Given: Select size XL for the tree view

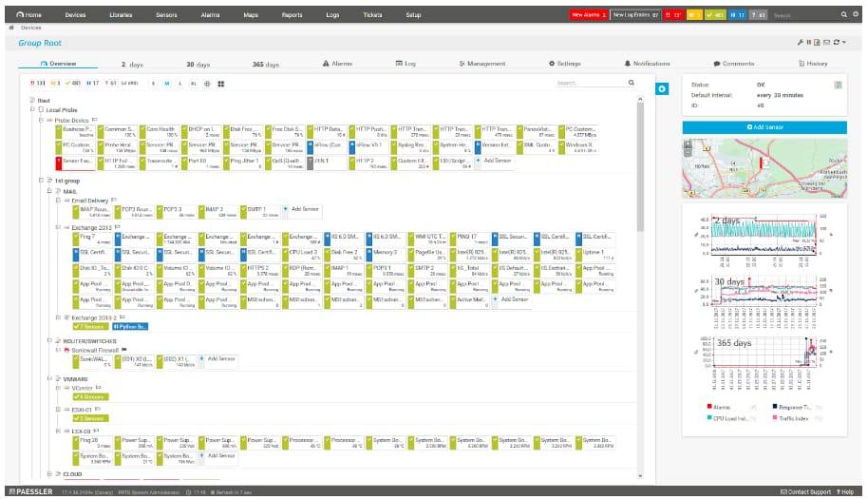Looking at the screenshot, I should 193,84.
